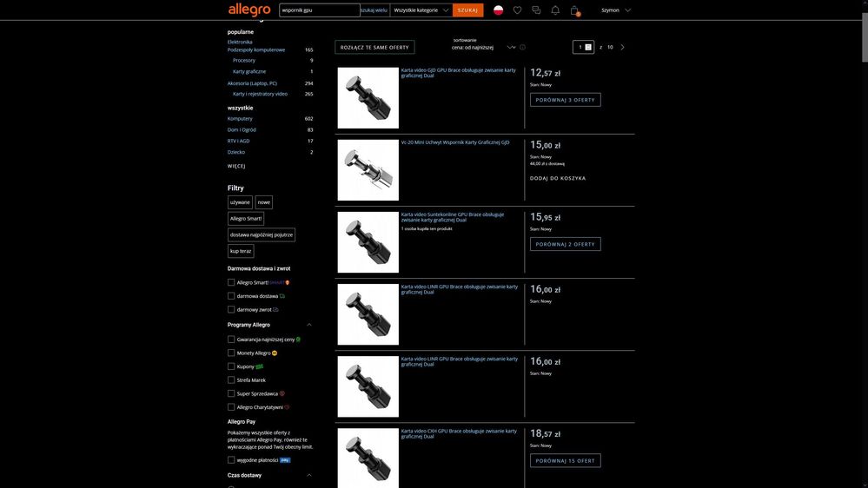Apply 'używane' filter chip
Screen dimensions: 868x488
240,202
